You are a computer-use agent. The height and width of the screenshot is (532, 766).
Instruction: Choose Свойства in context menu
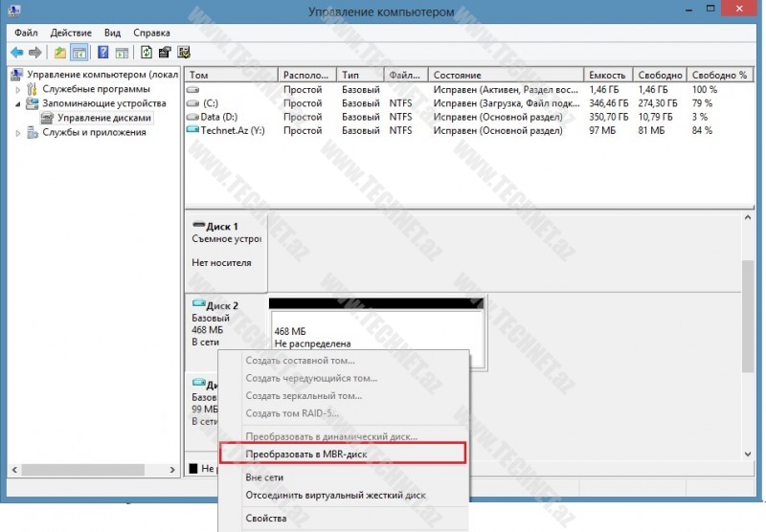point(344,519)
